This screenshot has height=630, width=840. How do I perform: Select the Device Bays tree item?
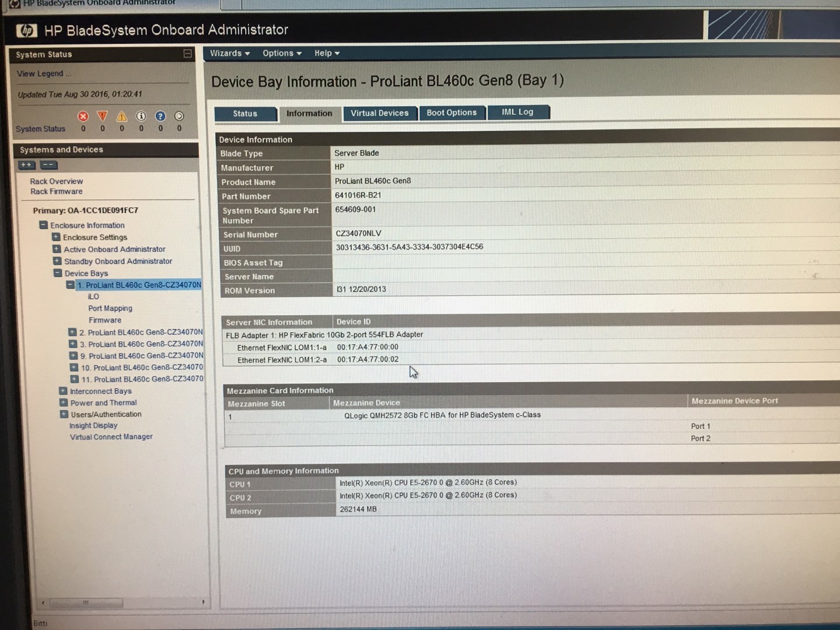[86, 273]
